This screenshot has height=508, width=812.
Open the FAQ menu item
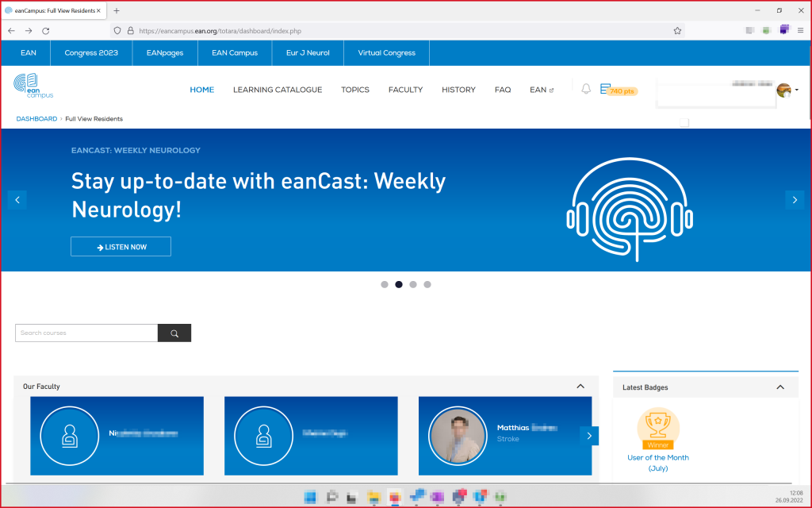click(x=503, y=90)
